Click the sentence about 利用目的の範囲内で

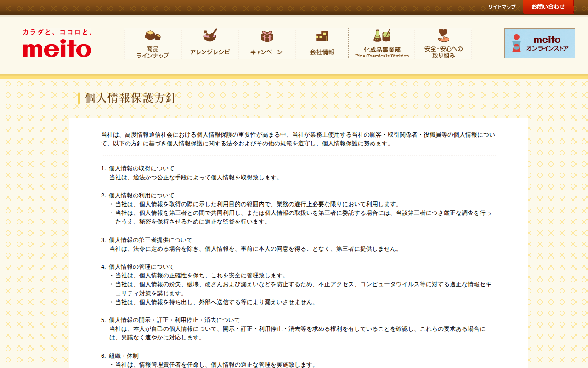pos(257,204)
